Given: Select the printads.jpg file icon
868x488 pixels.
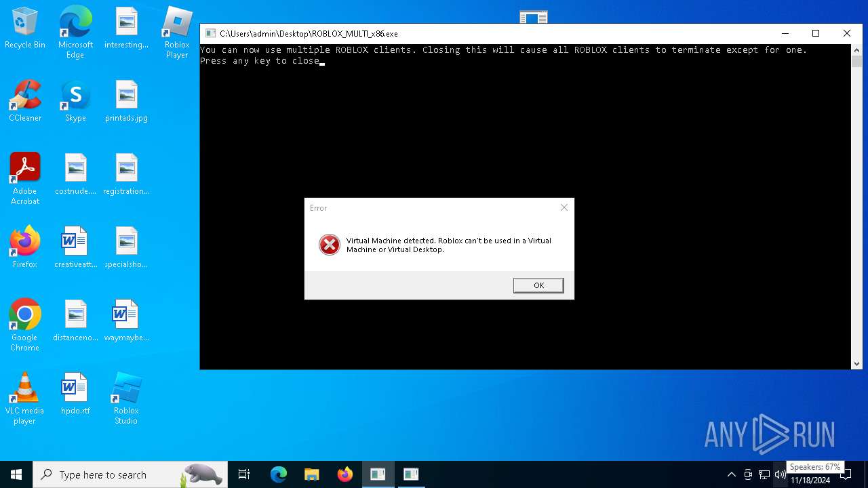Looking at the screenshot, I should click(126, 102).
